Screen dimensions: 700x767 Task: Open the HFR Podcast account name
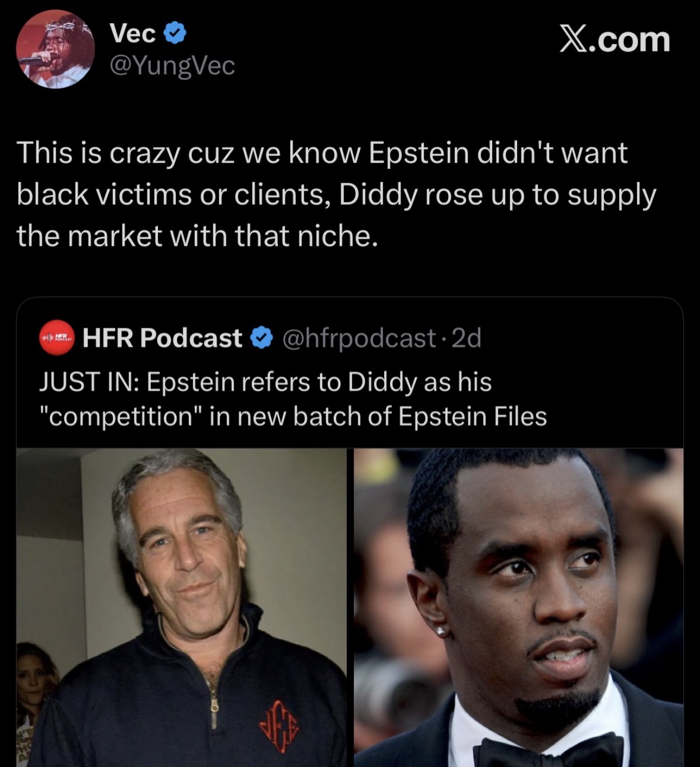pos(162,338)
